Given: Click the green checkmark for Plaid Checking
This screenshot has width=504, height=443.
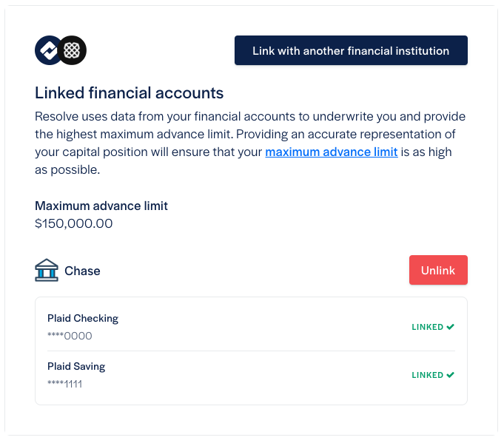Looking at the screenshot, I should (x=450, y=327).
